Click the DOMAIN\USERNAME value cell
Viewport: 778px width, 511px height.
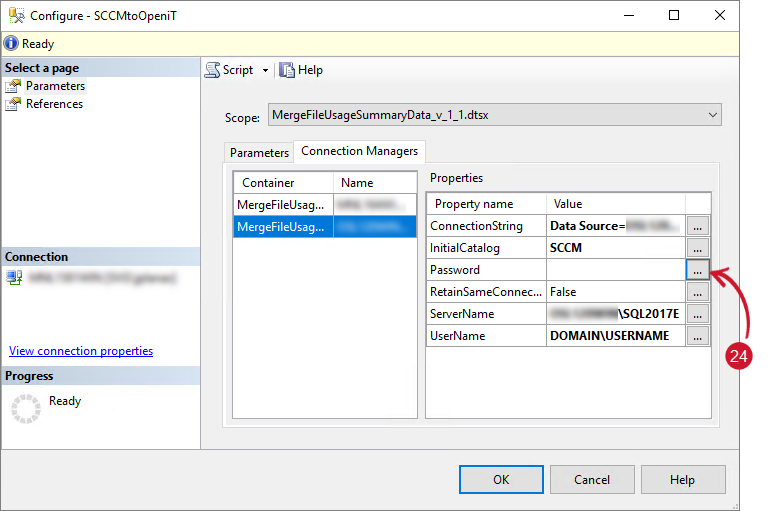tap(616, 336)
